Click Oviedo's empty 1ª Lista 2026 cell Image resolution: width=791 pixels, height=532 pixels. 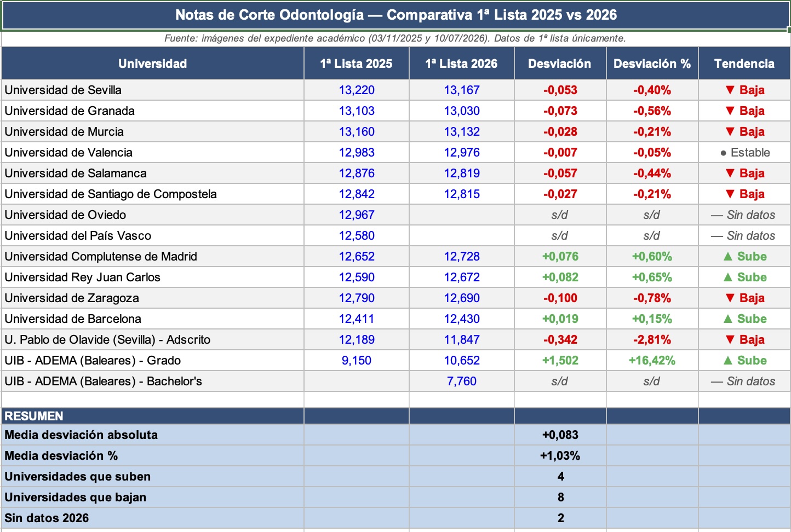(x=461, y=215)
